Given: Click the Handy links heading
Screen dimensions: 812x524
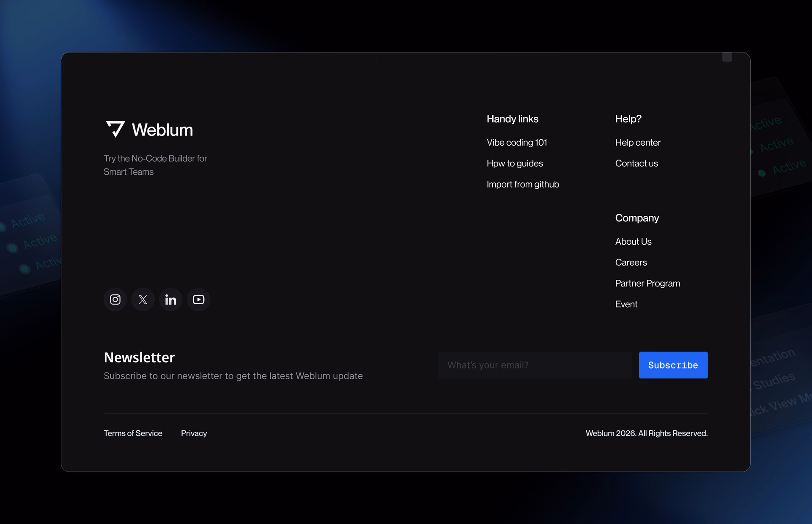Looking at the screenshot, I should pyautogui.click(x=513, y=119).
